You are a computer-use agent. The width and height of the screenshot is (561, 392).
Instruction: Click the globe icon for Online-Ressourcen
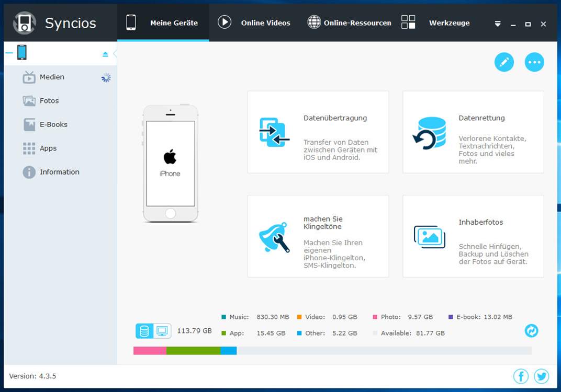click(314, 22)
